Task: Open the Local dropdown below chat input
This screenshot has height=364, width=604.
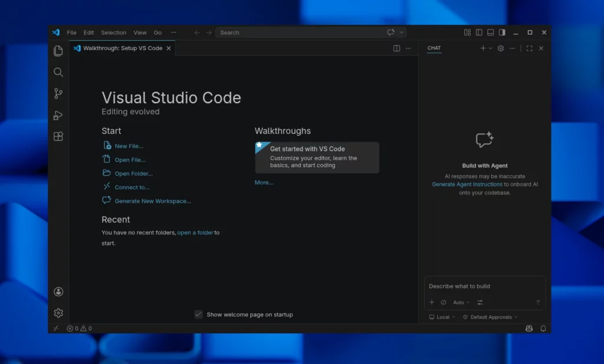Action: [x=441, y=317]
